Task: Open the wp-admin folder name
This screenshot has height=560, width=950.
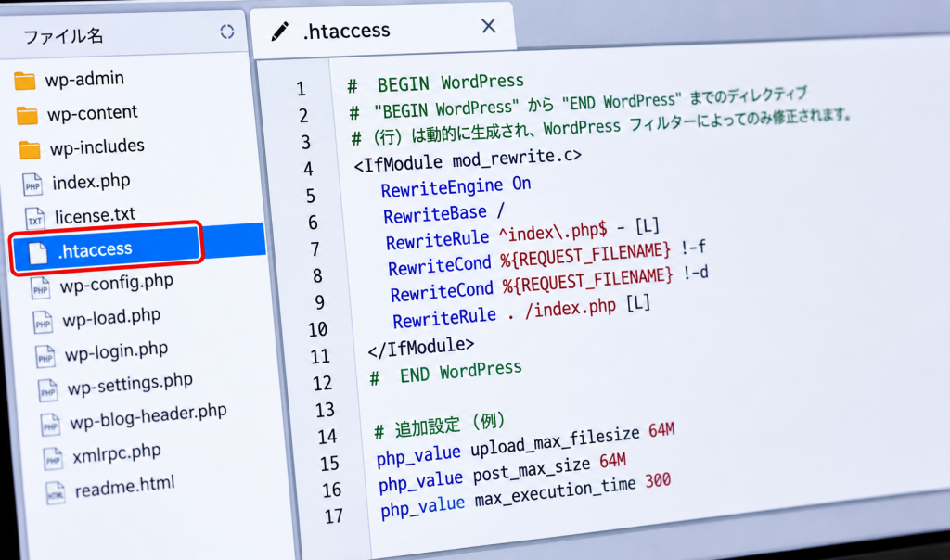Action: 84,79
